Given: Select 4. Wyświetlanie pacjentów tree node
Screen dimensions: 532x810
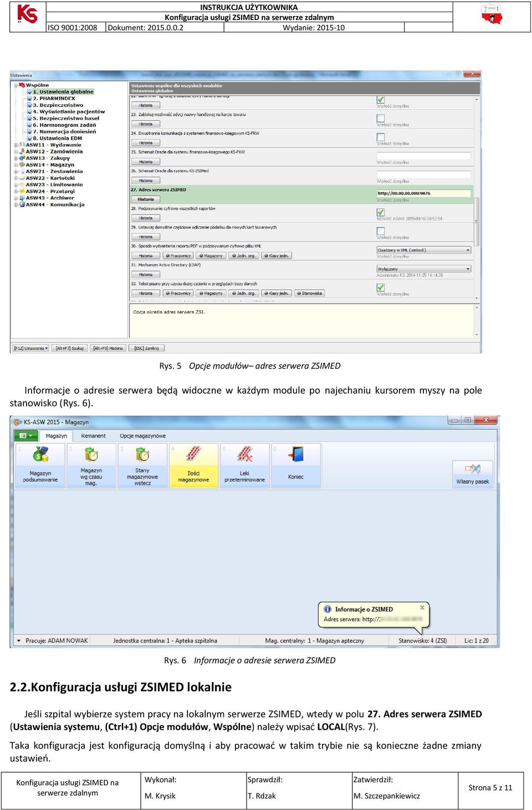Looking at the screenshot, I should click(69, 111).
